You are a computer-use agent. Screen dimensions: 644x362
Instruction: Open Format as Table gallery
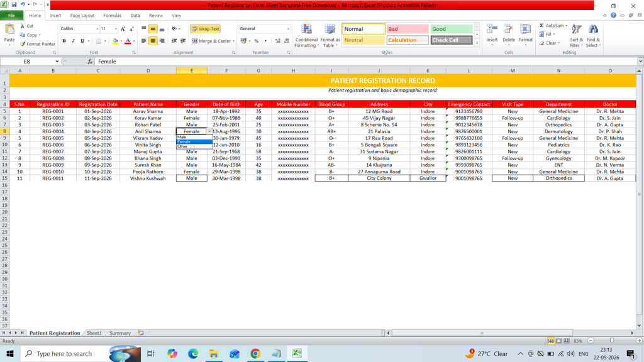coord(330,36)
